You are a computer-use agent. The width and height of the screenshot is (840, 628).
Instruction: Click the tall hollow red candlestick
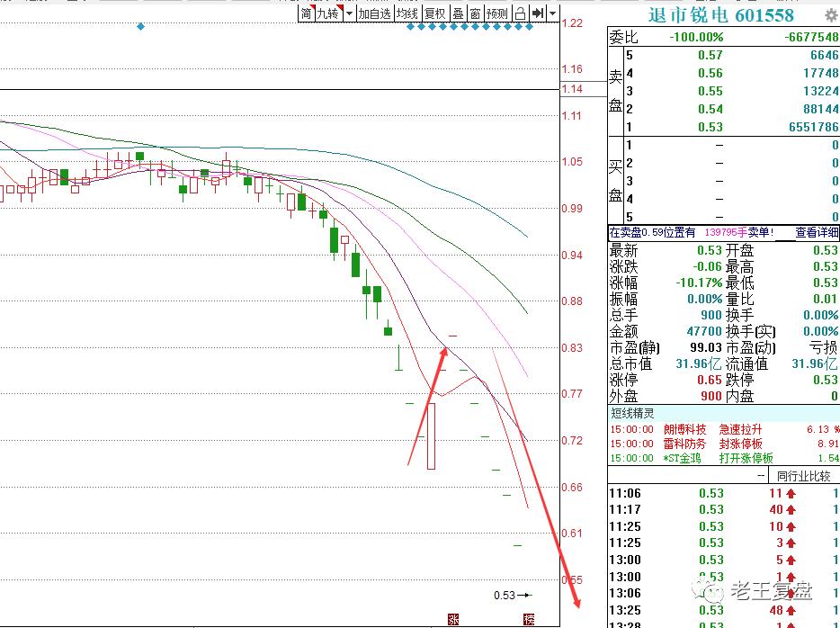[432, 436]
